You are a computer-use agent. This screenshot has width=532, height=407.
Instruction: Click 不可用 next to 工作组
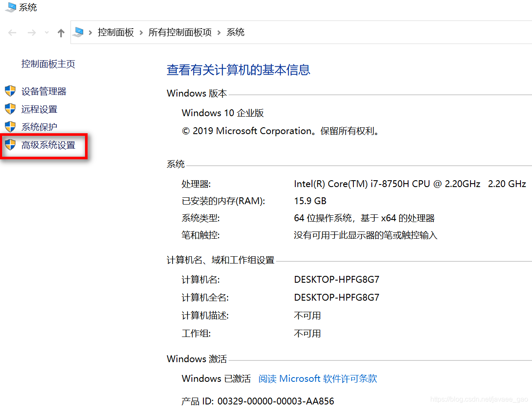pos(308,334)
